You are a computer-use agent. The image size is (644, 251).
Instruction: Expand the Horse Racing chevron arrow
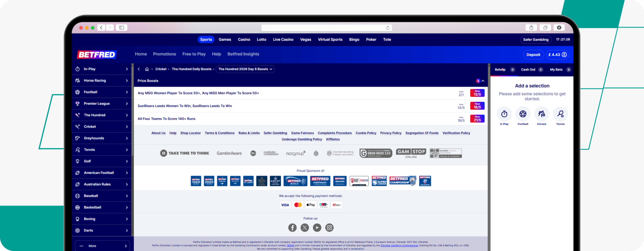pos(127,80)
